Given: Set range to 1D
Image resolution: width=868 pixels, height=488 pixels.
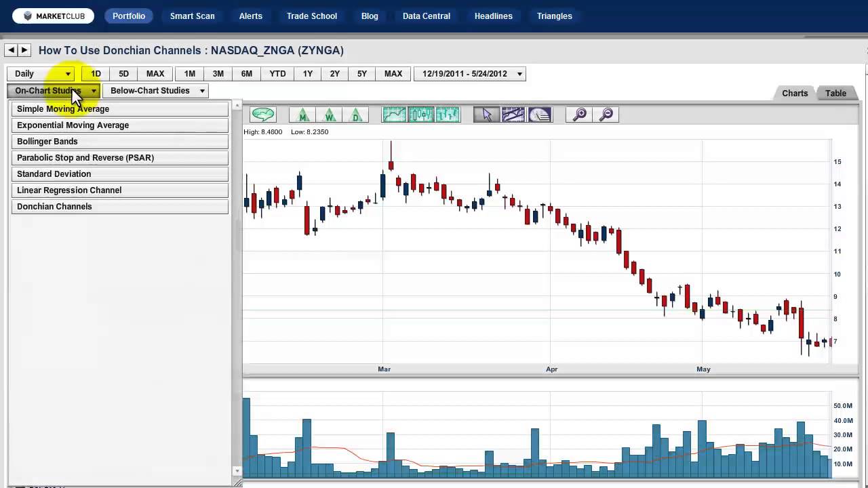Looking at the screenshot, I should [x=96, y=73].
